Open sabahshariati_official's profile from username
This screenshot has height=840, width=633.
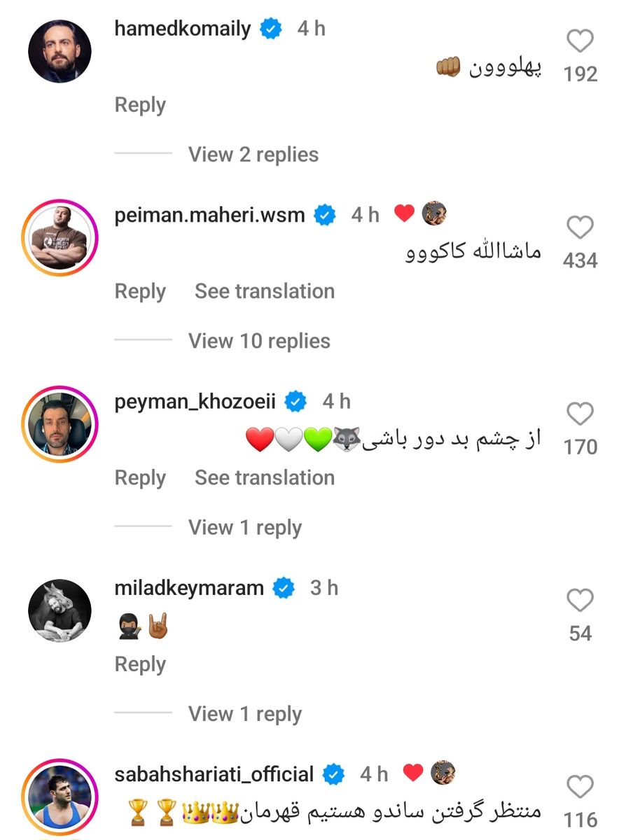coord(213,774)
